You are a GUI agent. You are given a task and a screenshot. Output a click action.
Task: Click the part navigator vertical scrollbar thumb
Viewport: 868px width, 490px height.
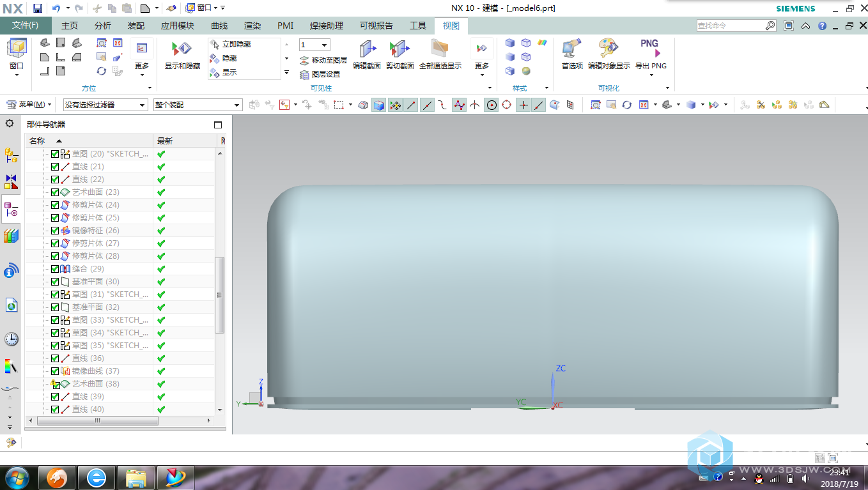tap(220, 295)
